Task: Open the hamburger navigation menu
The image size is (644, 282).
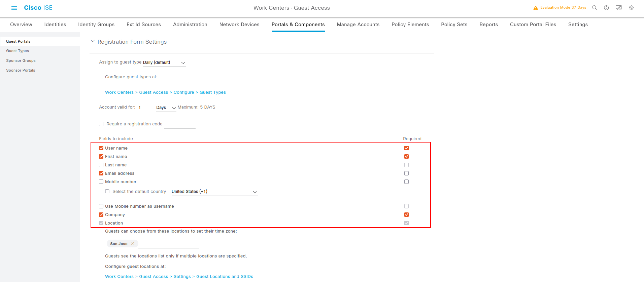Action: pos(14,8)
